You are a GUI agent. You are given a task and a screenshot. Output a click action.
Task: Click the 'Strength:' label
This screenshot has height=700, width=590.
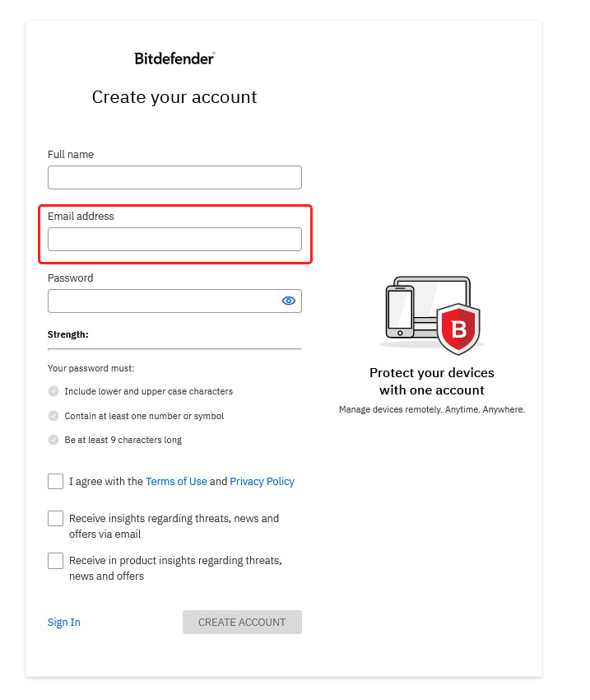68,334
